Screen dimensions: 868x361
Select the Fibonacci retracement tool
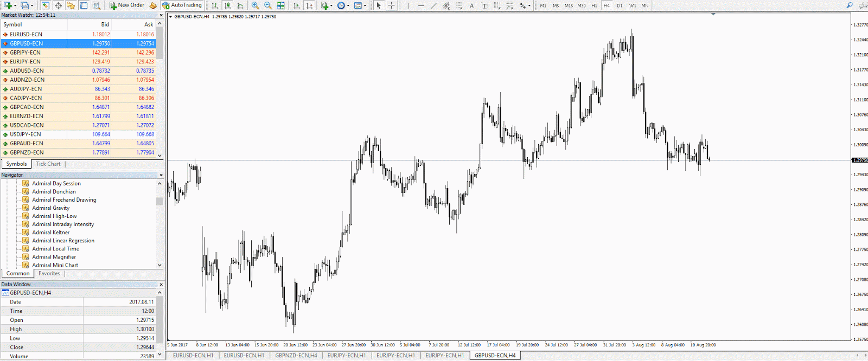459,5
